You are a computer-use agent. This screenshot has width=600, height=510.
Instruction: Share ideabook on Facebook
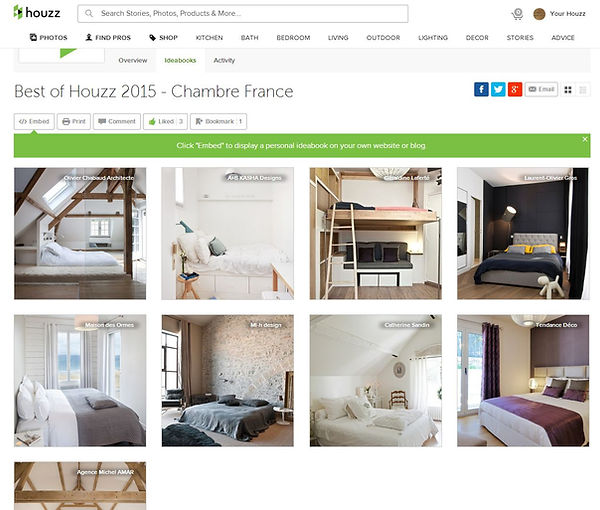481,90
